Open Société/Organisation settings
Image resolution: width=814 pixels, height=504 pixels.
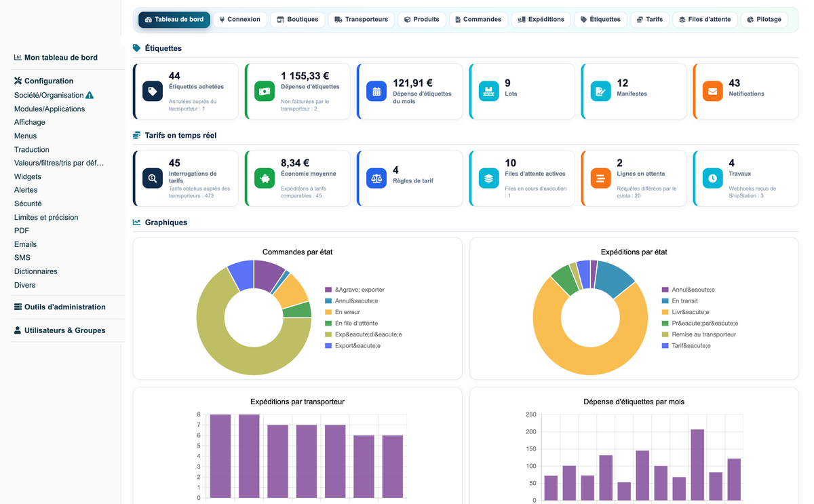click(49, 96)
